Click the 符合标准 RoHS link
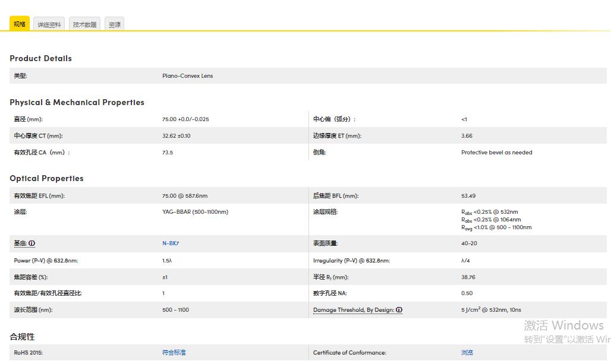The width and height of the screenshot is (611, 364). pos(174,353)
